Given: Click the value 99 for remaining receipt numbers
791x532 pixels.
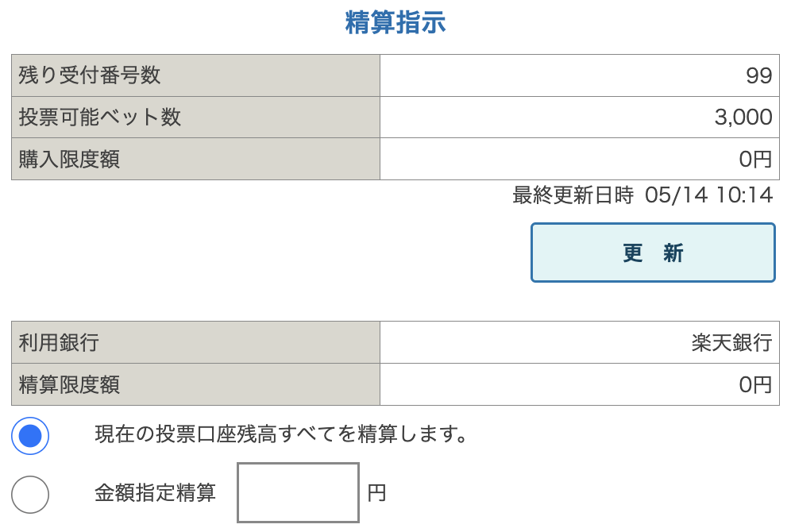Looking at the screenshot, I should click(x=758, y=75).
